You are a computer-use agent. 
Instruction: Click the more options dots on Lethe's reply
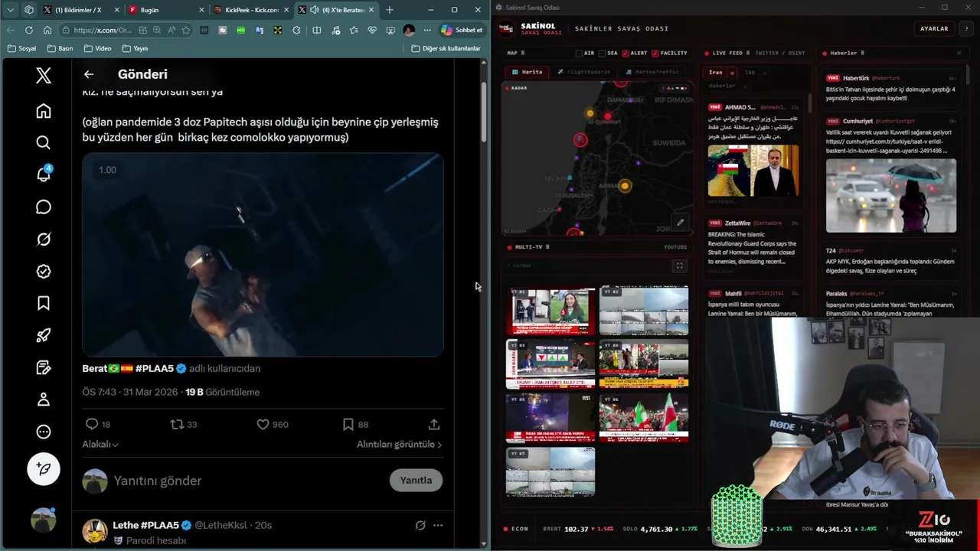pyautogui.click(x=438, y=525)
